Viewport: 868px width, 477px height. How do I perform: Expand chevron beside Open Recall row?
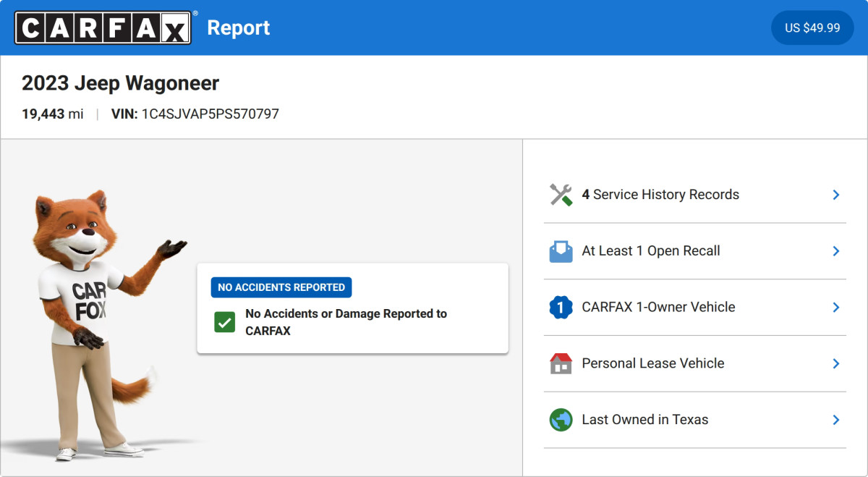[836, 251]
